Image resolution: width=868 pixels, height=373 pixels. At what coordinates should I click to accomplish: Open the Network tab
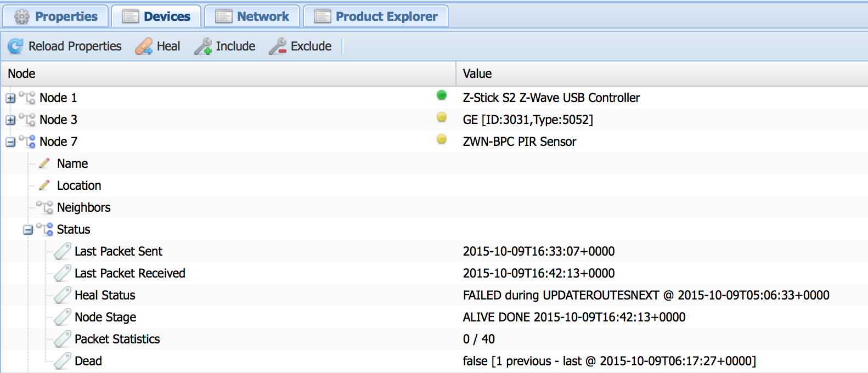(252, 16)
